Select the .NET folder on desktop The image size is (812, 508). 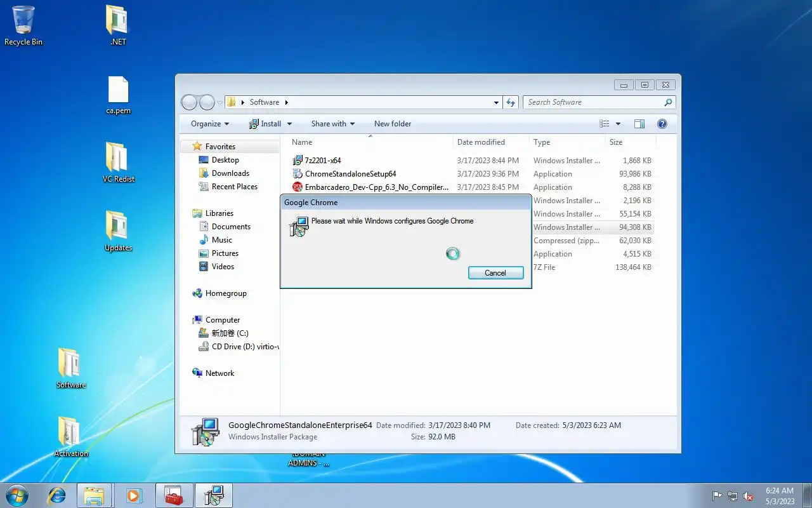tap(118, 26)
